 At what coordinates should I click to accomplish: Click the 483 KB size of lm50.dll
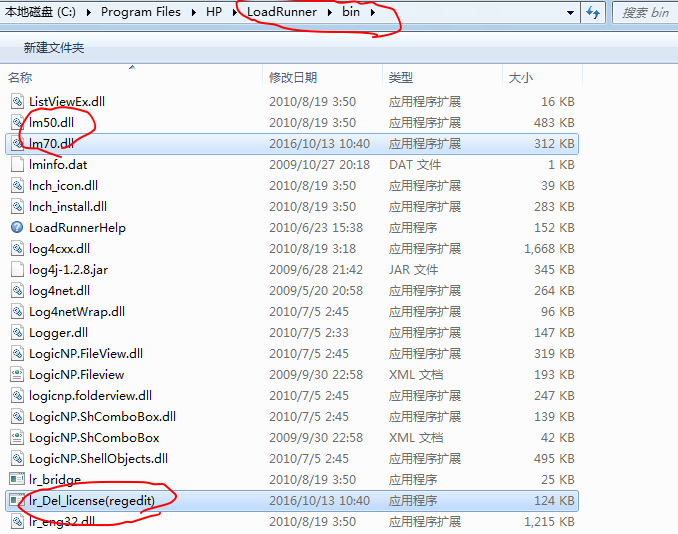coord(554,123)
